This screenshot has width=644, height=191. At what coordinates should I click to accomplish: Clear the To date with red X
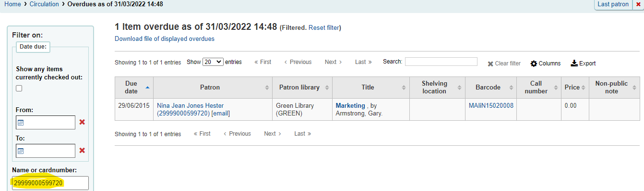(x=82, y=151)
